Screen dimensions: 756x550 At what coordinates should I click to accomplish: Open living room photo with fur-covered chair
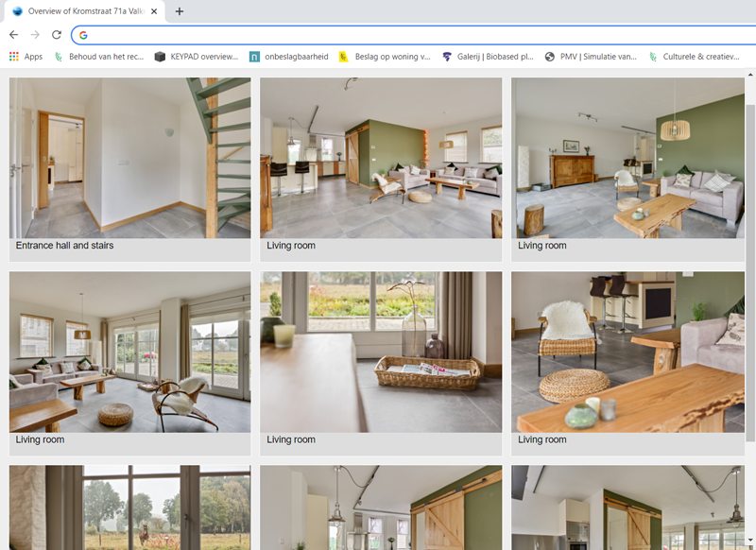[627, 352]
